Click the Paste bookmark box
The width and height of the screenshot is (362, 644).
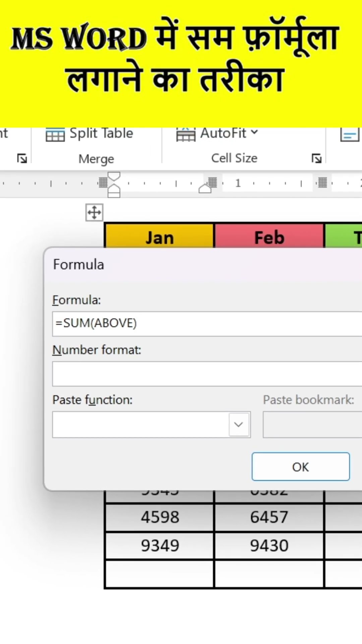(312, 425)
